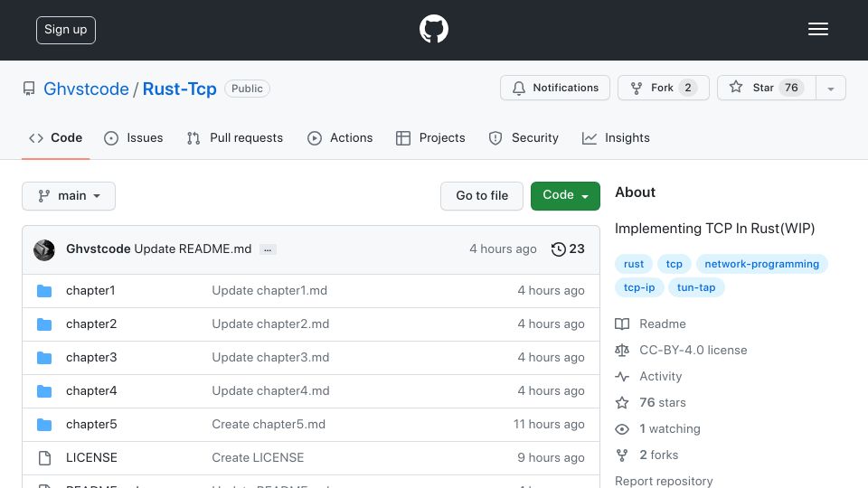Screen dimensions: 868x488
Task: Click the Ghvstcode commit author avatar
Action: tap(44, 250)
